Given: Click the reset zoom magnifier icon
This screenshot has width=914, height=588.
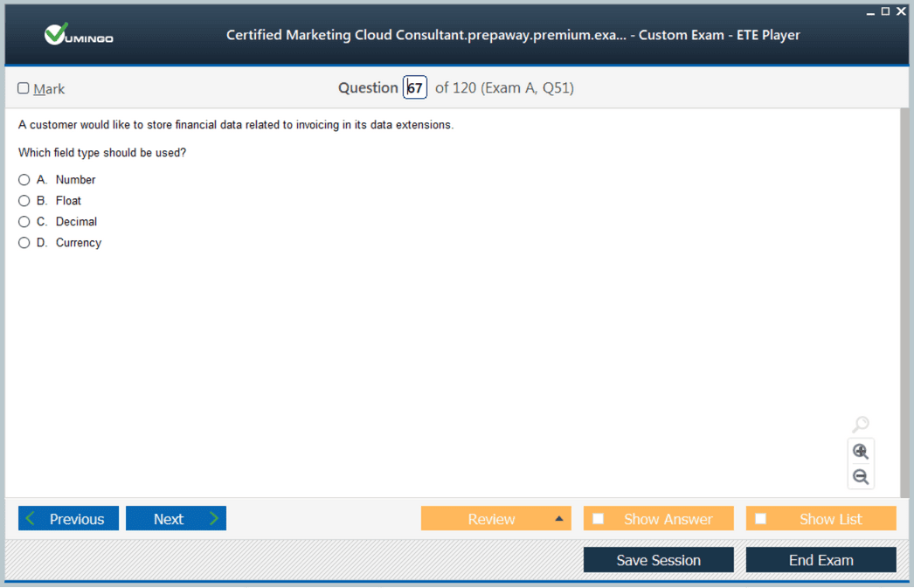Looking at the screenshot, I should (861, 425).
